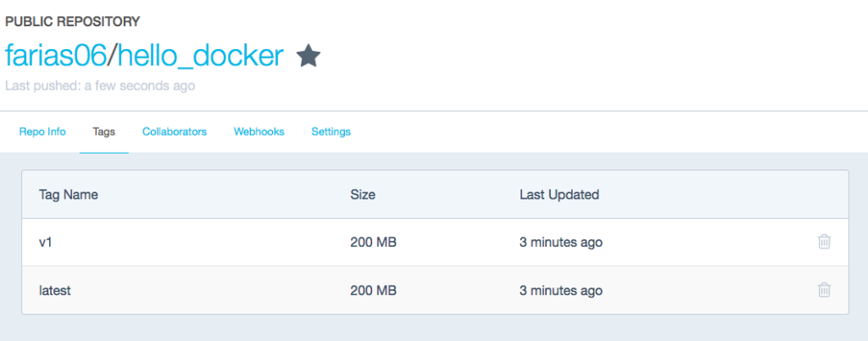Click the latest row's last updated time

[x=561, y=291]
